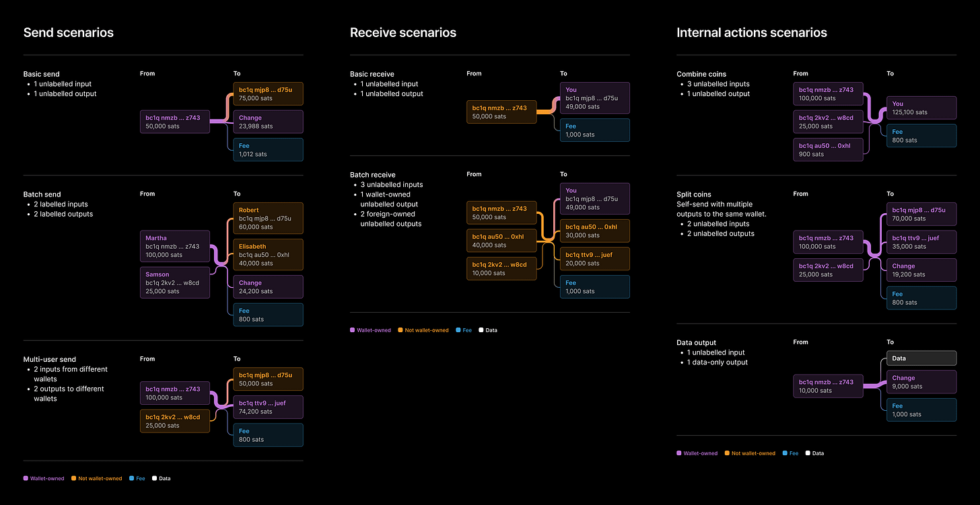Click the Fee card in Batch send
Image resolution: width=980 pixels, height=505 pixels.
pyautogui.click(x=269, y=315)
